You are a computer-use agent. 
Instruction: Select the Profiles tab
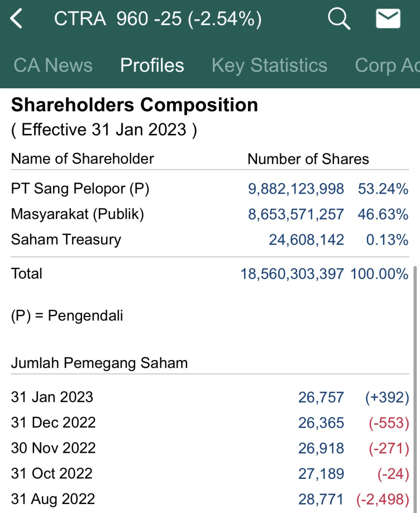coord(152,65)
